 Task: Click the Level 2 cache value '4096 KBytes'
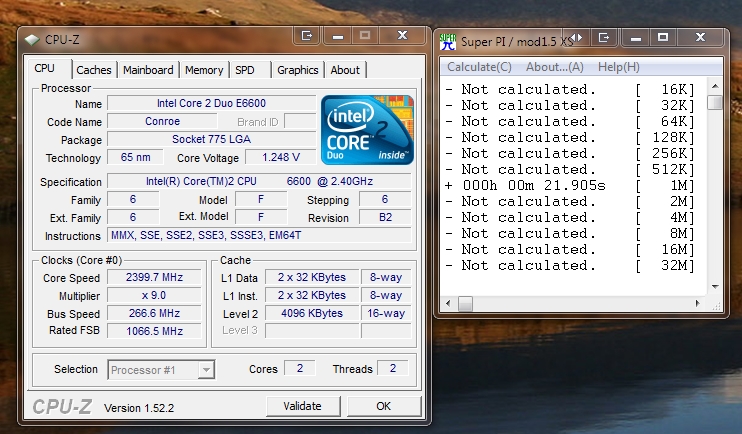point(312,313)
